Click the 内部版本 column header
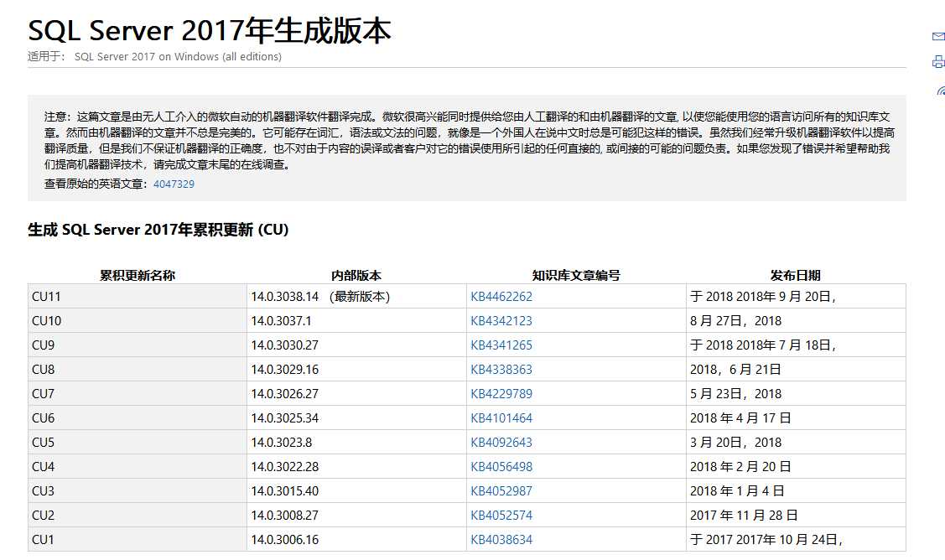945x560 pixels. [x=356, y=276]
